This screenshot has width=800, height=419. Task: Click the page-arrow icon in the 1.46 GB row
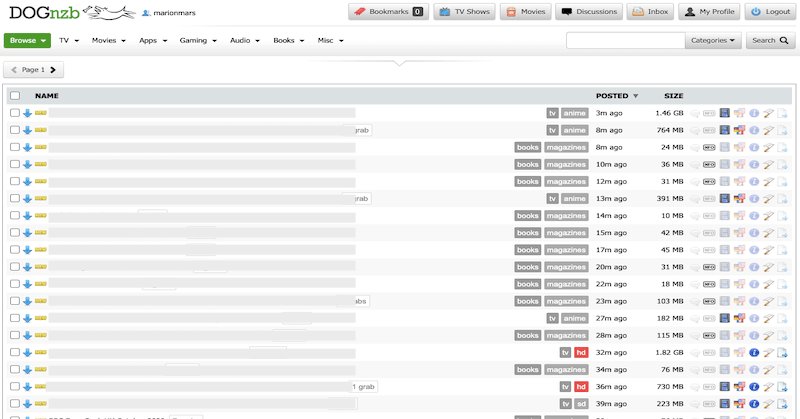(x=782, y=113)
